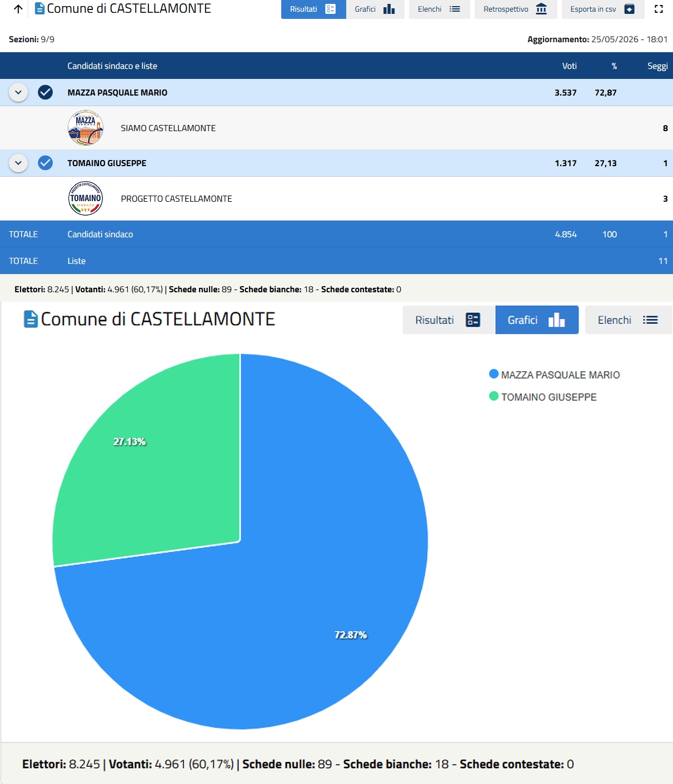This screenshot has height=784, width=673.
Task: Open the top Elenchi list tab
Action: pyautogui.click(x=439, y=9)
